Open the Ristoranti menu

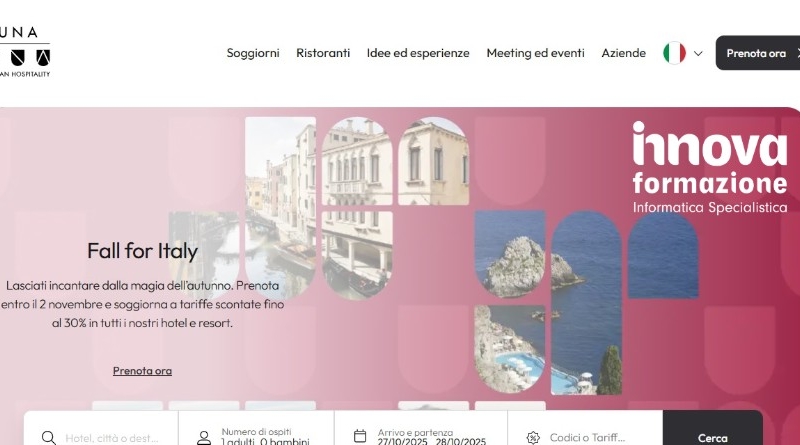(323, 53)
